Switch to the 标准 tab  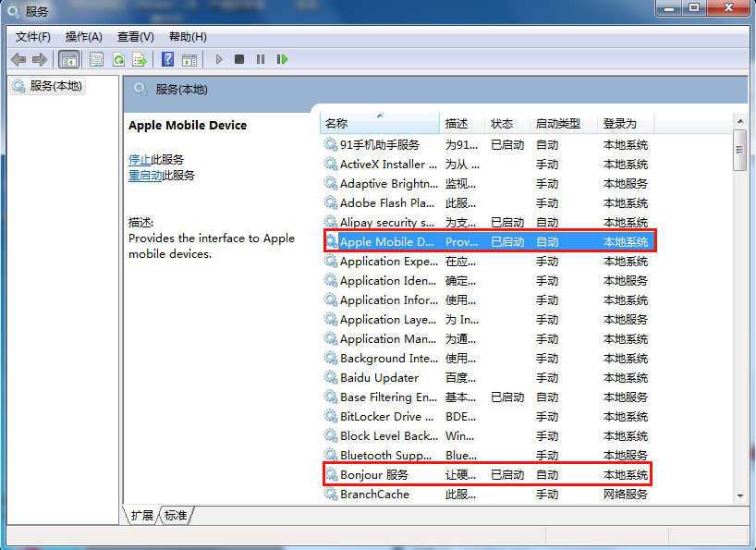coord(176,515)
